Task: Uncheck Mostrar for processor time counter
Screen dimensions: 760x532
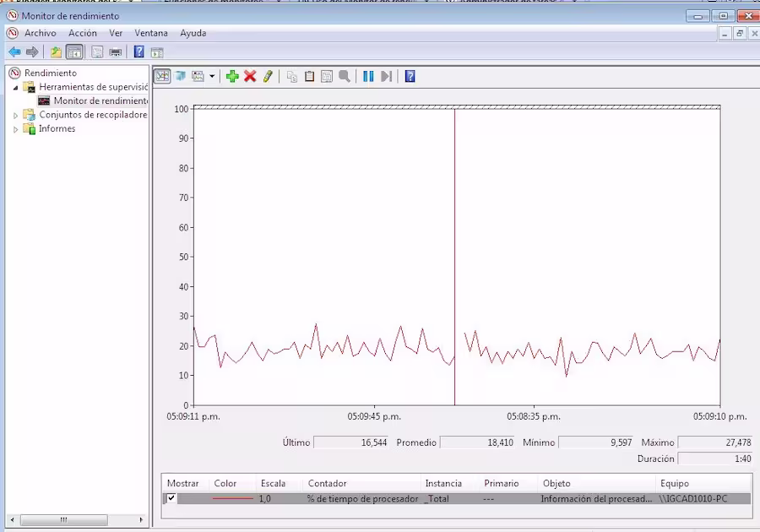Action: pos(171,497)
